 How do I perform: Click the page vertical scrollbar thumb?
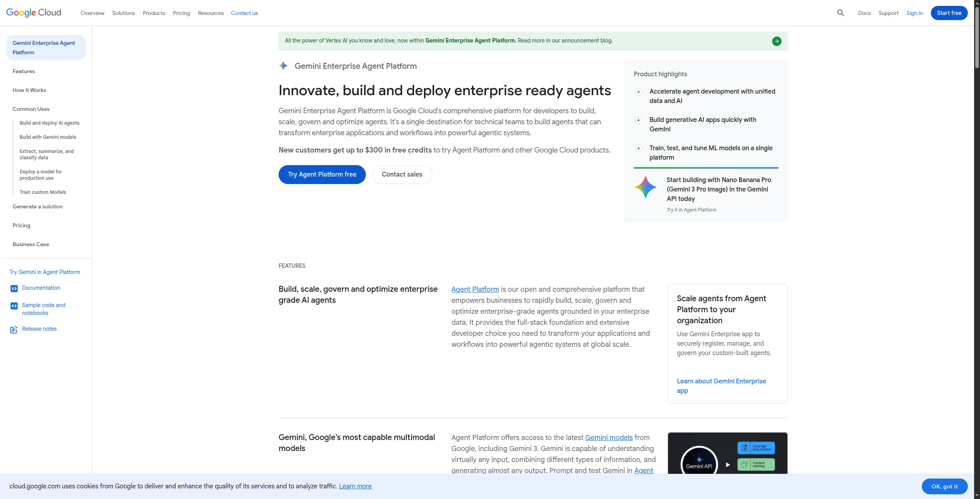[x=977, y=37]
